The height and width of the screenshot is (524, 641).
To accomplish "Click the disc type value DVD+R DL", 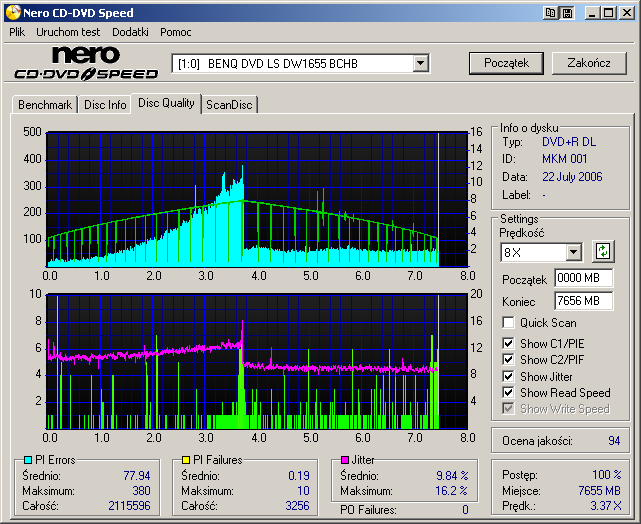I will 569,142.
